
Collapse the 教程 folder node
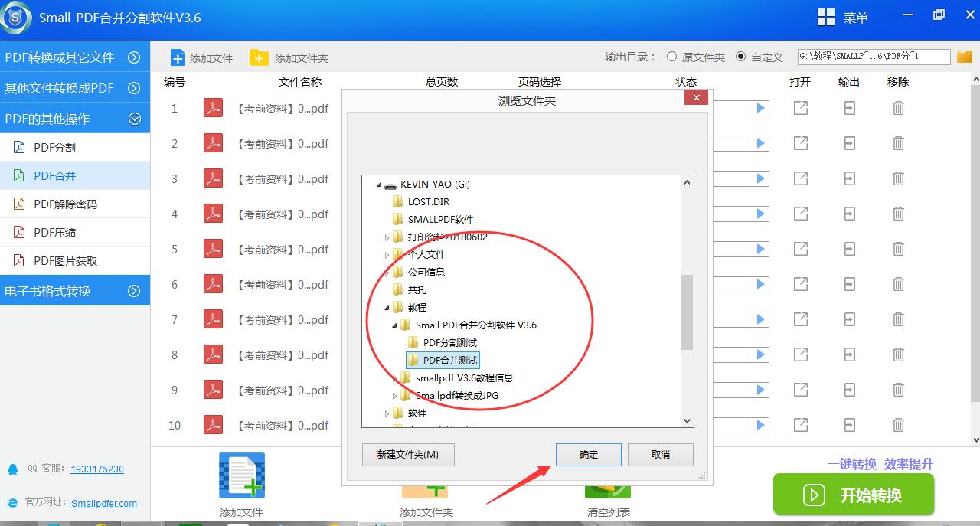[387, 308]
